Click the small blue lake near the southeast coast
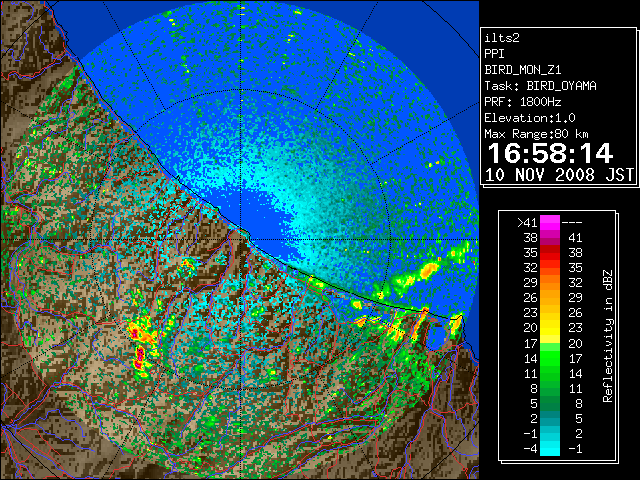 click(436, 336)
